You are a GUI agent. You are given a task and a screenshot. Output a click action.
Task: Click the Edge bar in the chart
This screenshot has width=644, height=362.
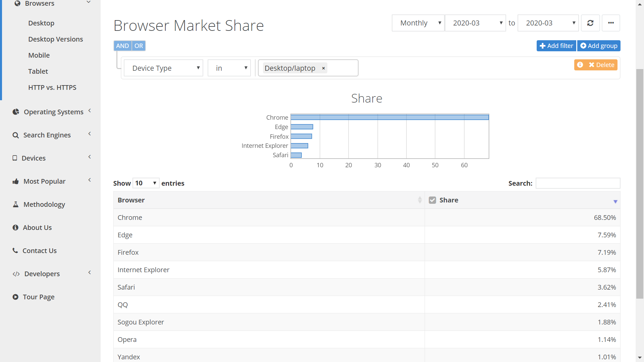[x=302, y=127]
